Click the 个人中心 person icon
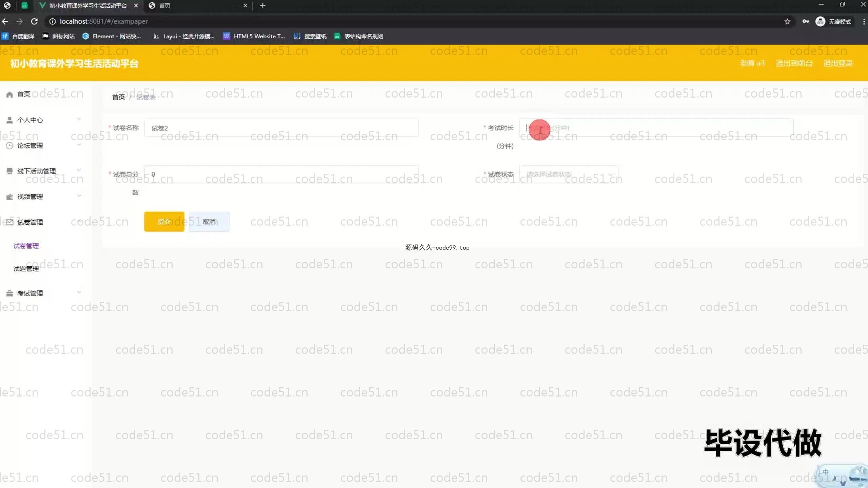This screenshot has height=488, width=868. click(9, 120)
